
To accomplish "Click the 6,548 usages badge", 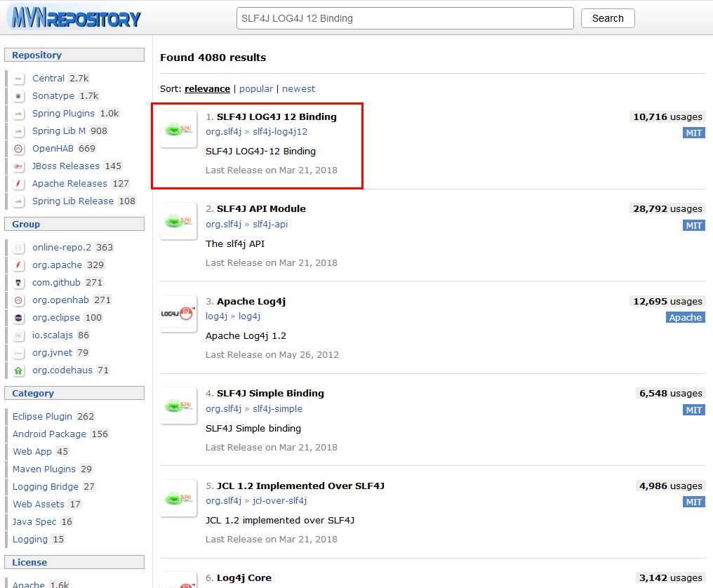I will point(671,394).
